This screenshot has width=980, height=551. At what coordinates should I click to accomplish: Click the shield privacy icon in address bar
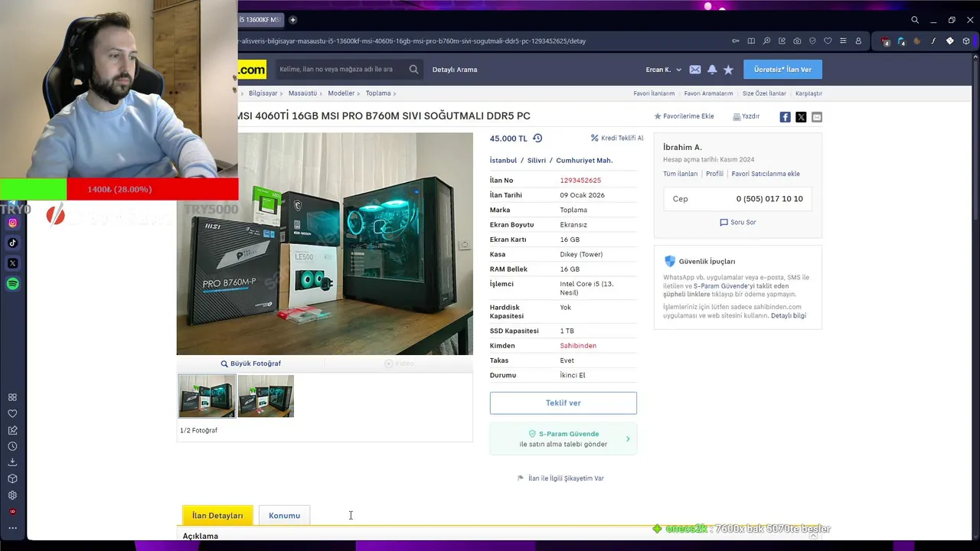point(812,41)
